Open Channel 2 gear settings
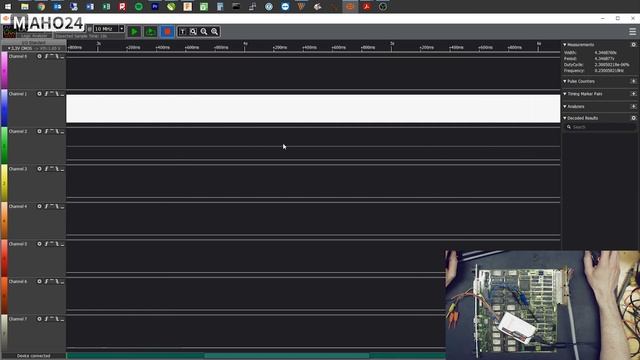This screenshot has width=640, height=360. point(39,131)
